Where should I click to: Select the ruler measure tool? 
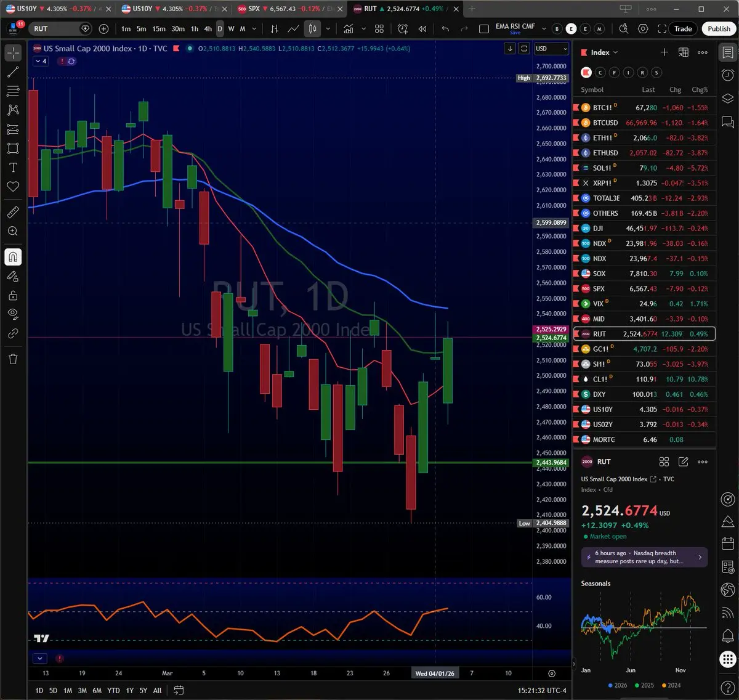13,212
